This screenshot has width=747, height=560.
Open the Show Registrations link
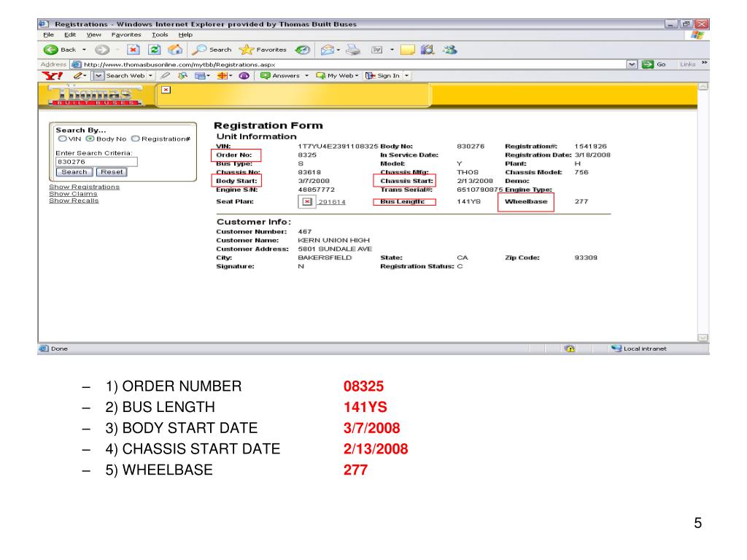pyautogui.click(x=85, y=187)
